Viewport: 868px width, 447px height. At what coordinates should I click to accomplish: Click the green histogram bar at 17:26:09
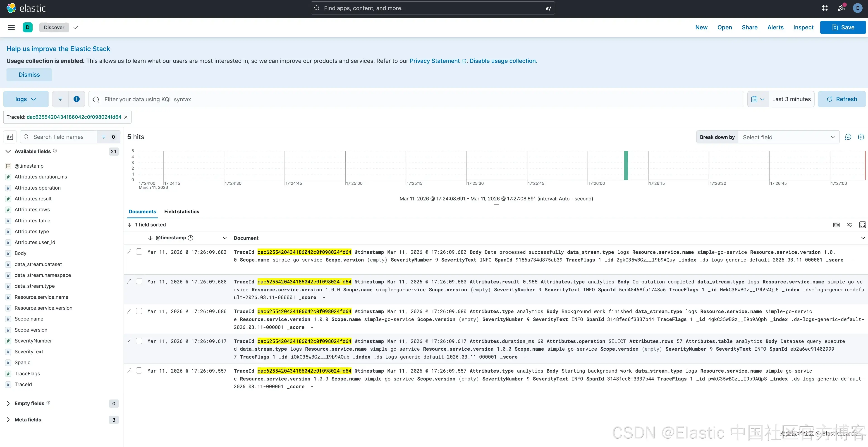point(626,166)
